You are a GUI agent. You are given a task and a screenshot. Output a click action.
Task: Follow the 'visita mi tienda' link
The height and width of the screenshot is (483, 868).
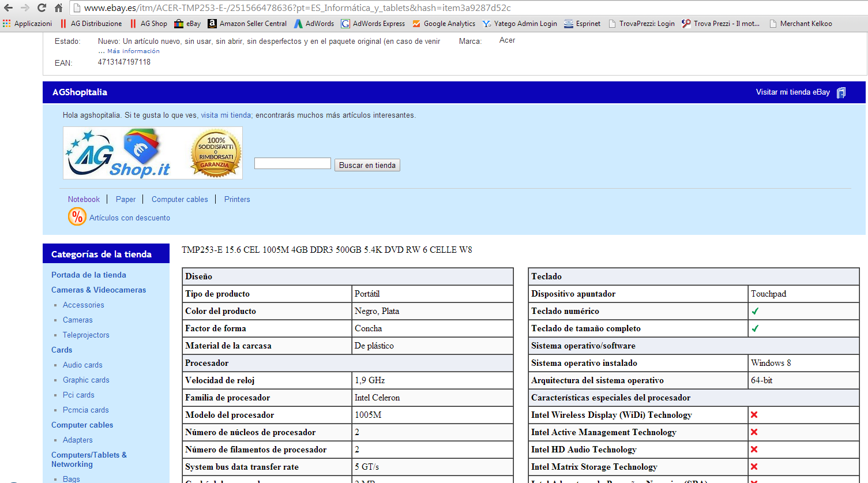226,115
